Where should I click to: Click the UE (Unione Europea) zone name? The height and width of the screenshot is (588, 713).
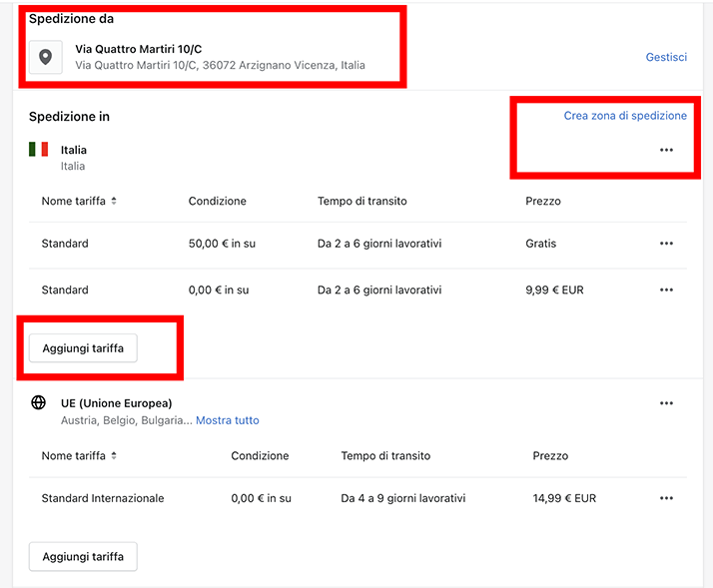(x=117, y=403)
